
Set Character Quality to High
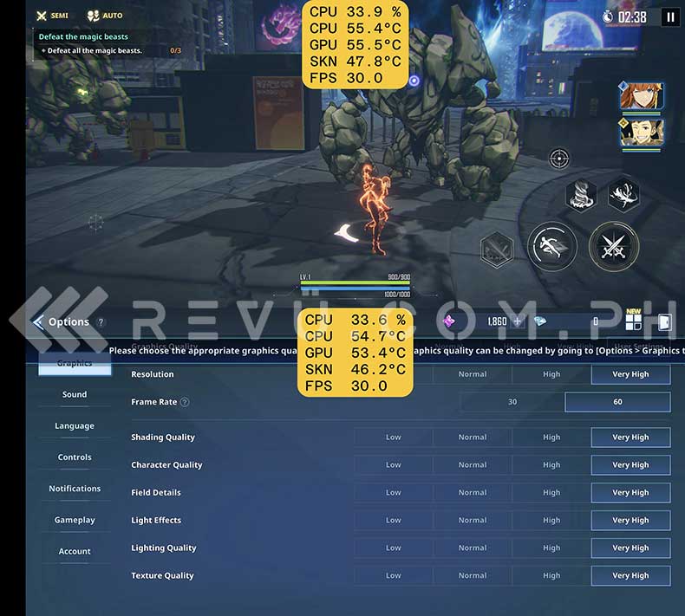(551, 465)
